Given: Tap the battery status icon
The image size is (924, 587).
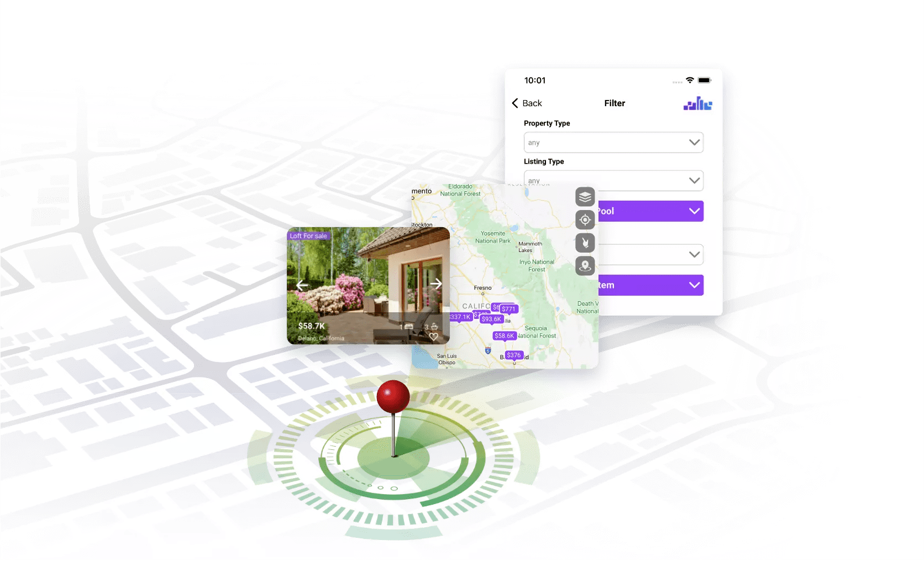Looking at the screenshot, I should tap(704, 80).
